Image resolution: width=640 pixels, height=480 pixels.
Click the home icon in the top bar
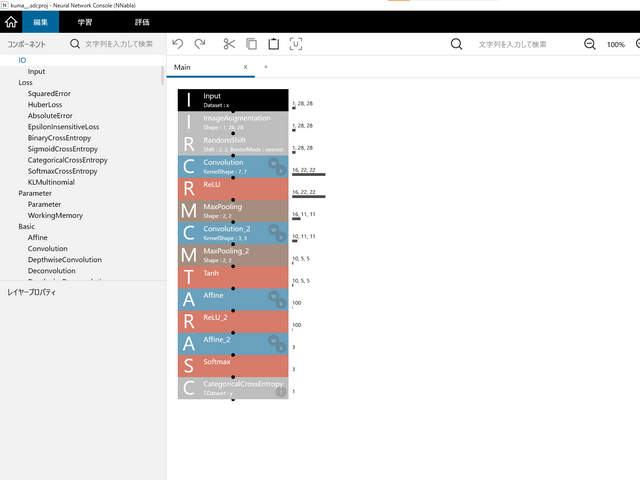[13, 21]
